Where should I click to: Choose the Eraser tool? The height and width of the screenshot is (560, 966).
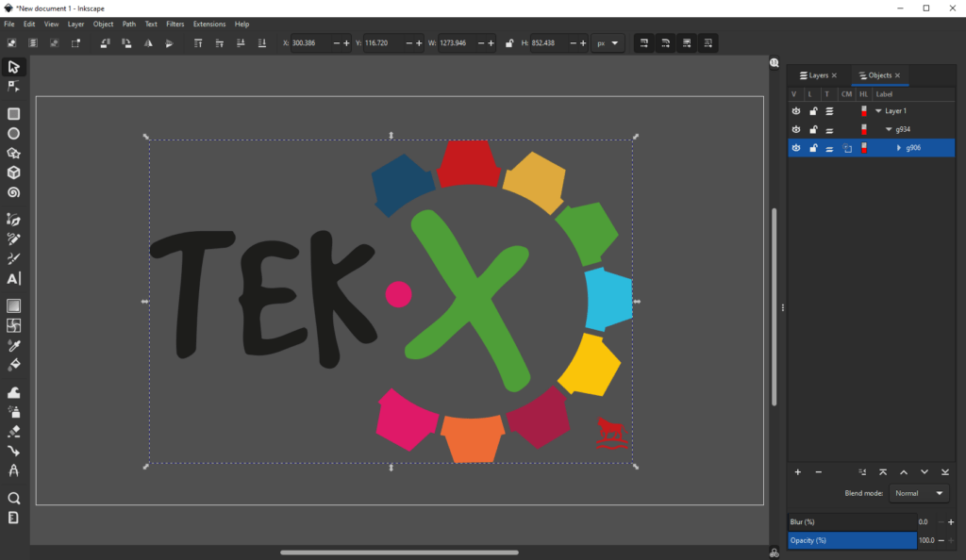(x=13, y=432)
